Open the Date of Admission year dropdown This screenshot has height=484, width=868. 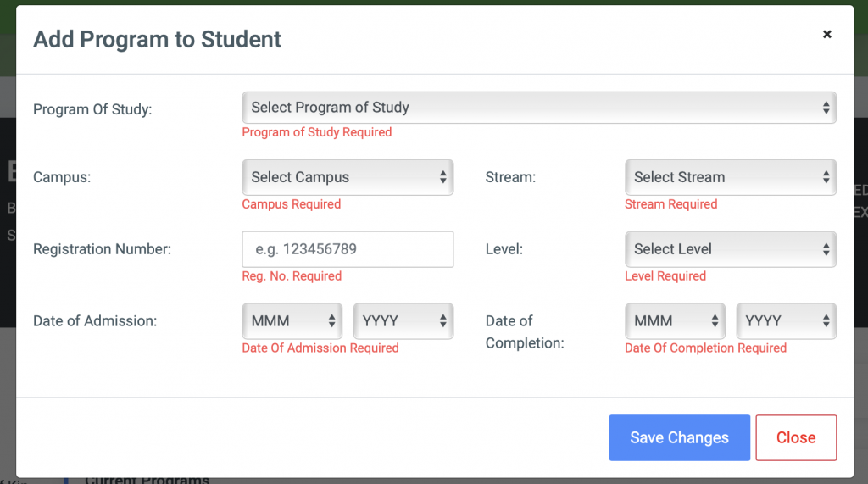(x=403, y=321)
